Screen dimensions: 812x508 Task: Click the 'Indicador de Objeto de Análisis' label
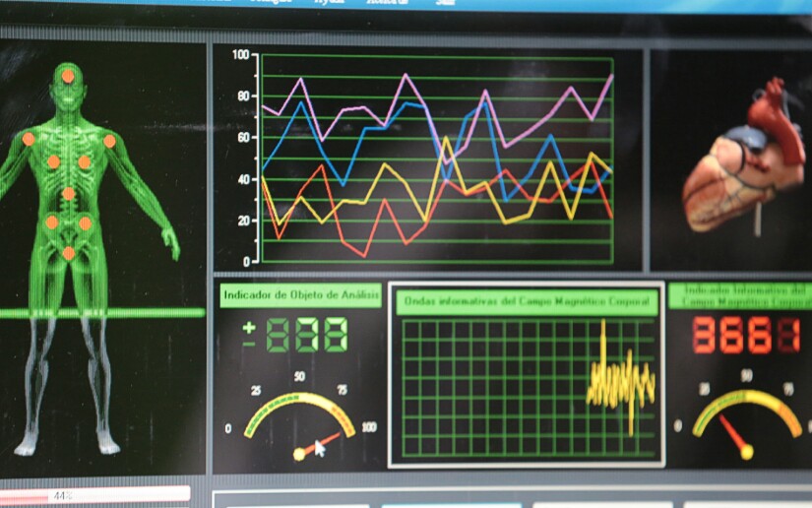tap(301, 295)
